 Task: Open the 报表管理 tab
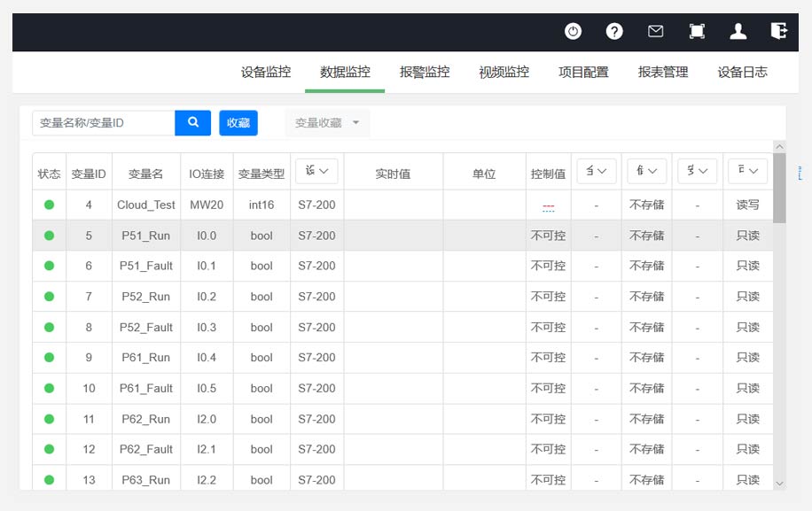point(663,72)
